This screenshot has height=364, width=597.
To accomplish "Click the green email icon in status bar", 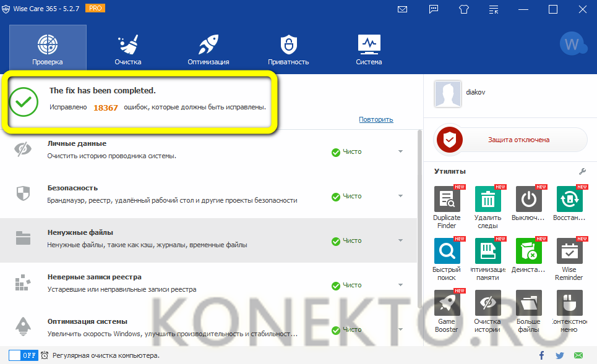I will click(578, 355).
